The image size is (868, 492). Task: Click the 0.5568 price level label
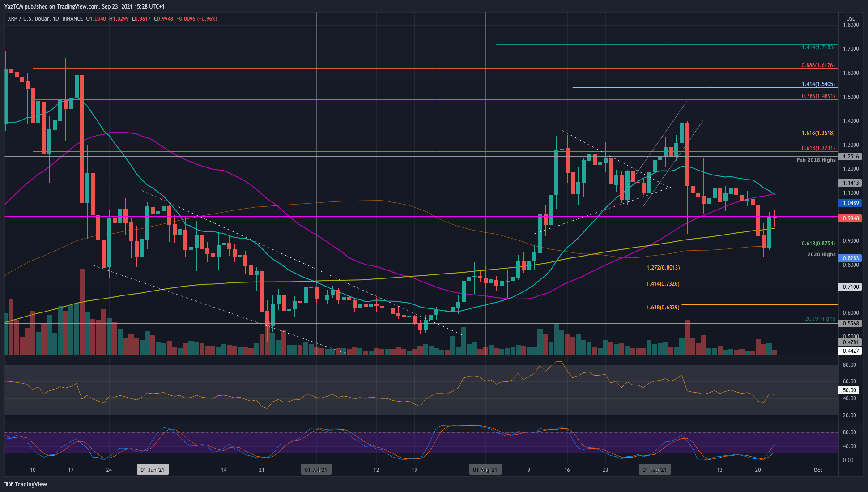coord(851,324)
